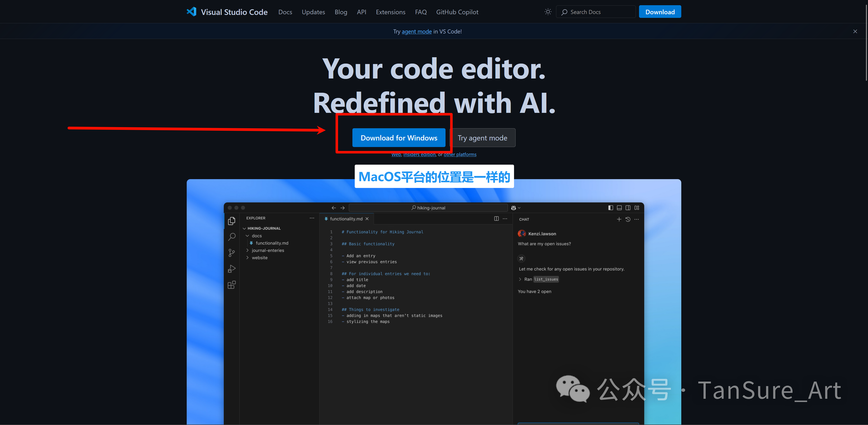868x425 pixels.
Task: Click 'You have 2 open' chat text
Action: 534,291
